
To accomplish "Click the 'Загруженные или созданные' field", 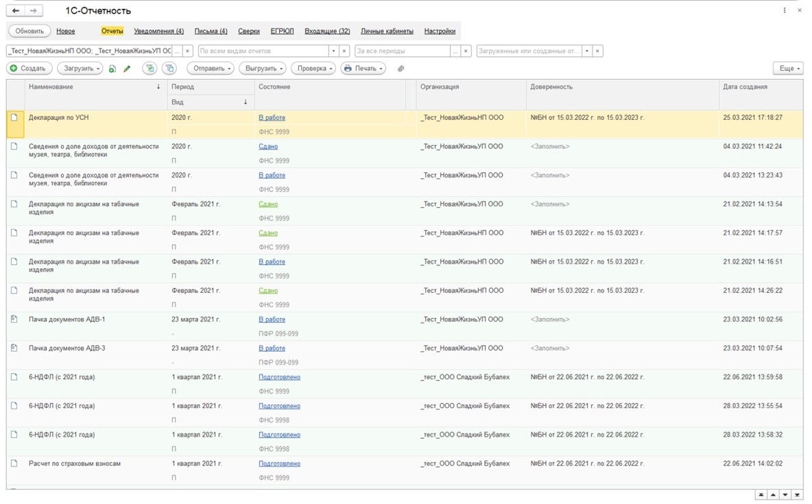I will coord(529,51).
